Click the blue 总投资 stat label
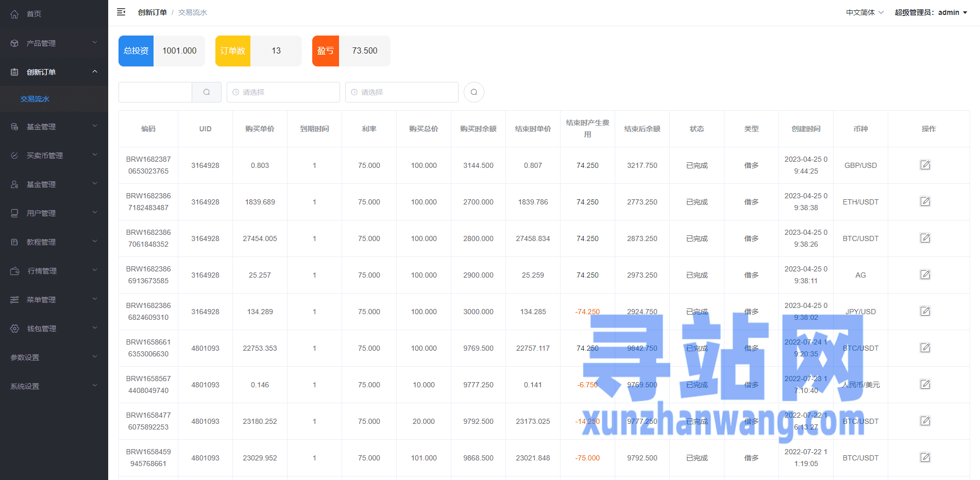Screen dimensions: 980x480 [x=136, y=51]
